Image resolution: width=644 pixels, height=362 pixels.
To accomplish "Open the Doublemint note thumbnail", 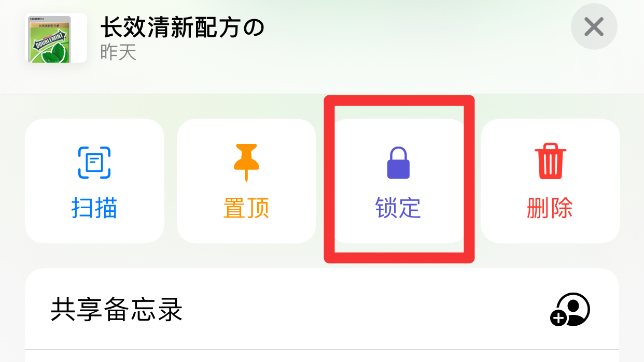I will point(56,38).
